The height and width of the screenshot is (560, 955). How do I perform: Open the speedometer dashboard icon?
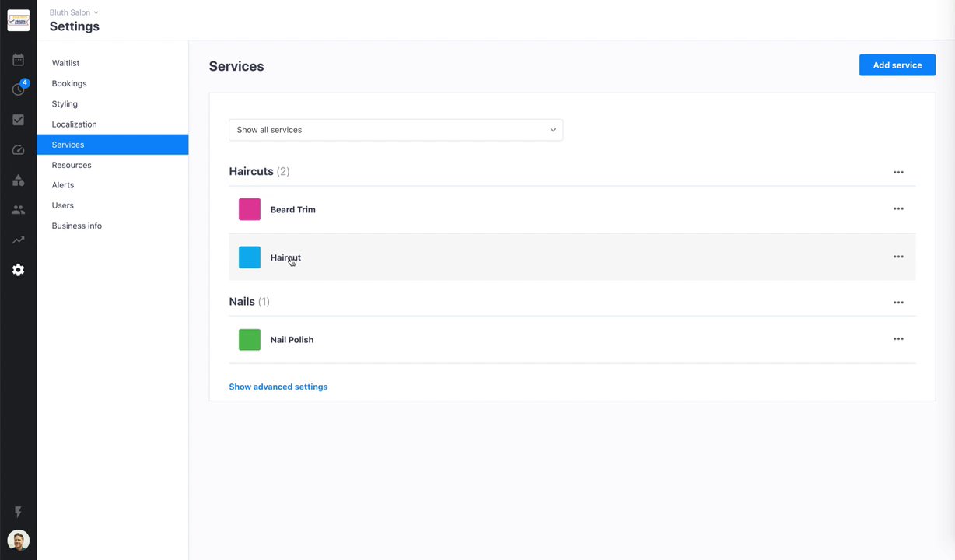pyautogui.click(x=18, y=150)
